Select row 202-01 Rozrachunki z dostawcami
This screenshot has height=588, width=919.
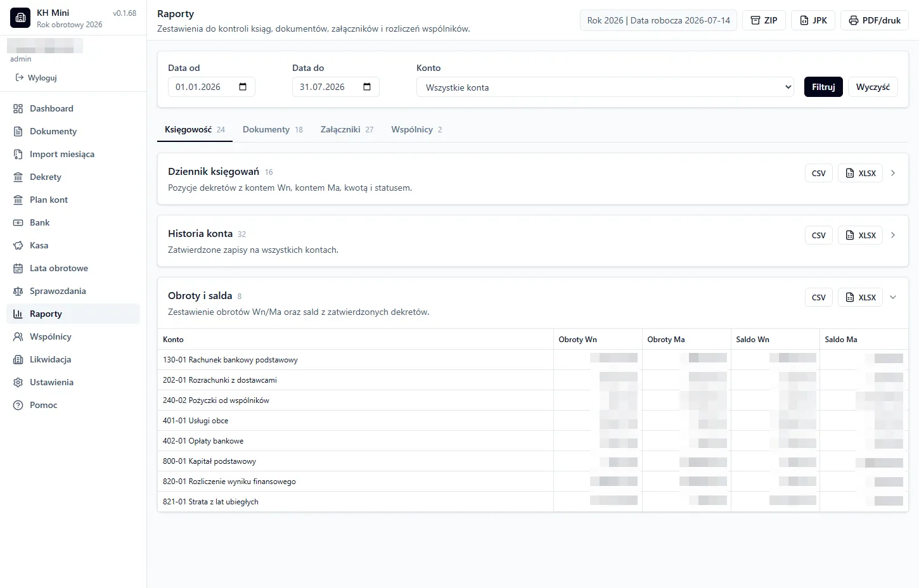pyautogui.click(x=533, y=380)
